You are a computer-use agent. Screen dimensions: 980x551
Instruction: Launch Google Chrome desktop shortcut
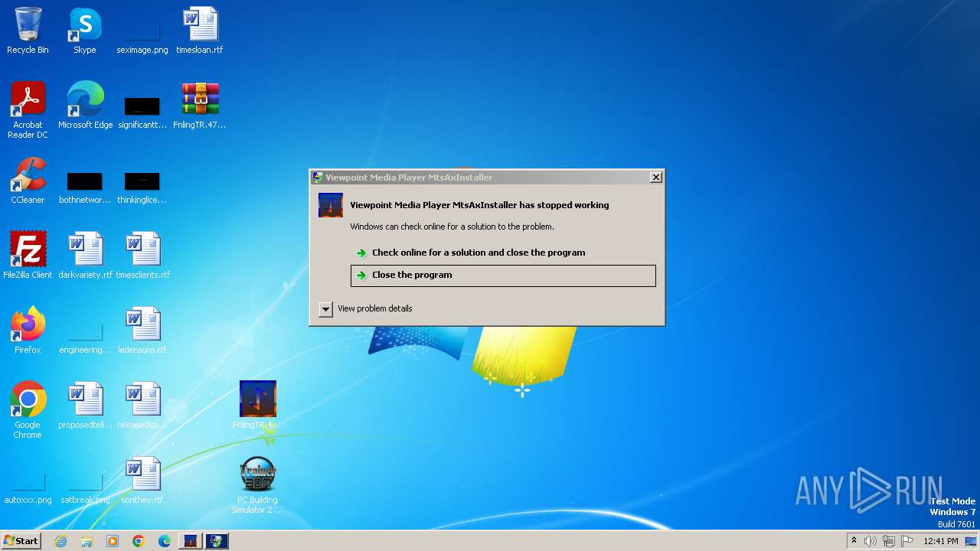point(28,410)
